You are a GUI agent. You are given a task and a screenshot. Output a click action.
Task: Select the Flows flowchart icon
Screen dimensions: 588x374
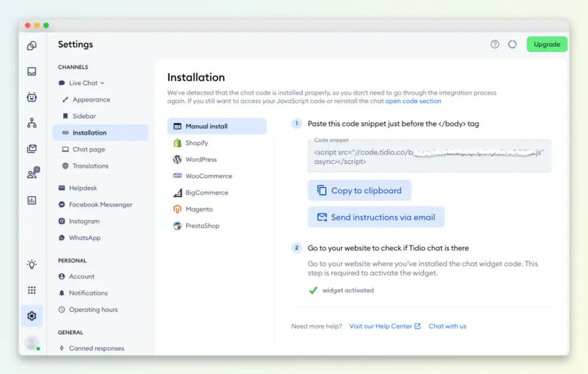(32, 123)
